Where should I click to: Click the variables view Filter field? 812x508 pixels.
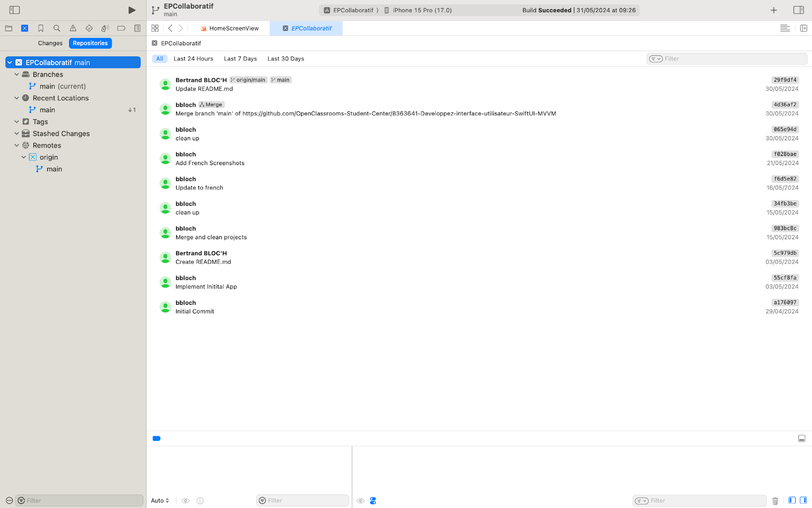pos(302,500)
